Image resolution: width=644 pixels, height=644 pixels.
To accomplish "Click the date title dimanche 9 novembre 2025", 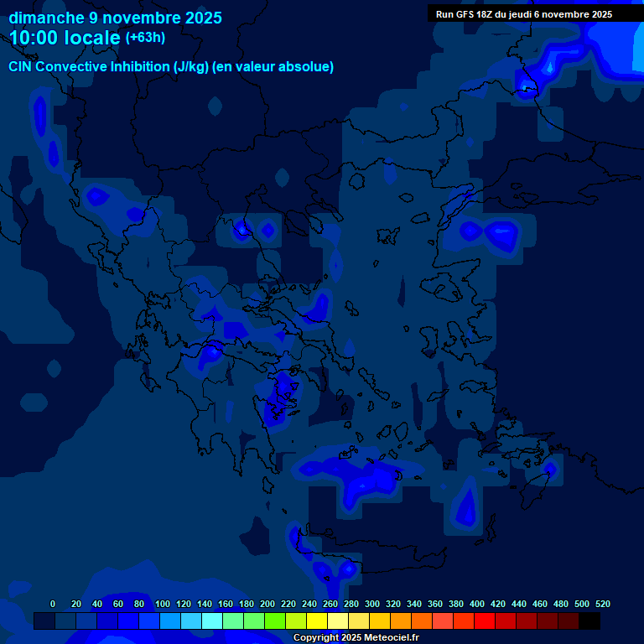I will 115,17.
